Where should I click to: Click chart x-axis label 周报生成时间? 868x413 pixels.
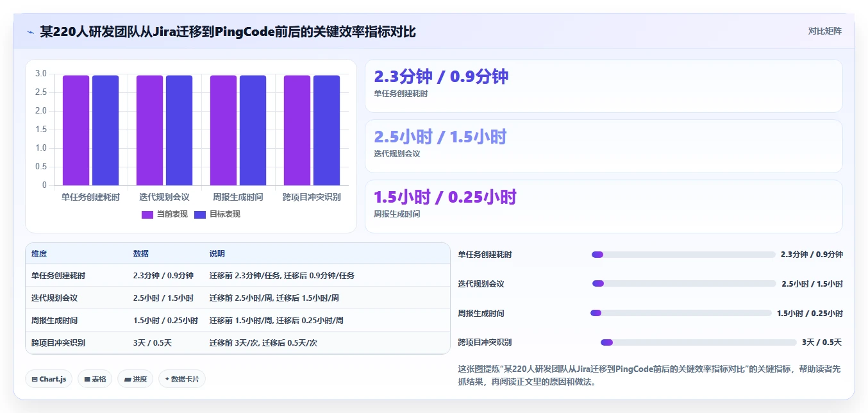click(x=238, y=197)
